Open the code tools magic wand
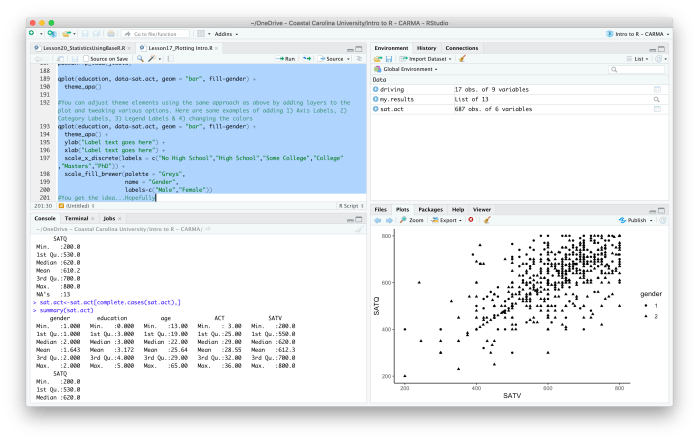This screenshot has height=441, width=699. point(153,59)
